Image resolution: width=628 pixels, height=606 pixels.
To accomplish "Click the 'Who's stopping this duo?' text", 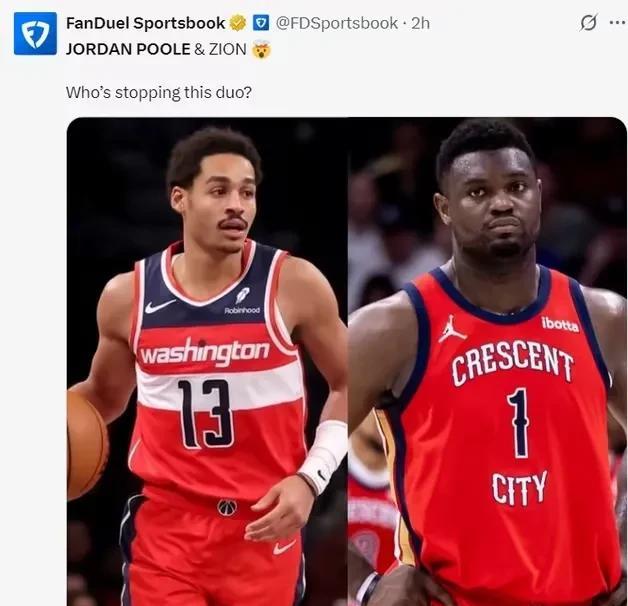I will 159,93.
